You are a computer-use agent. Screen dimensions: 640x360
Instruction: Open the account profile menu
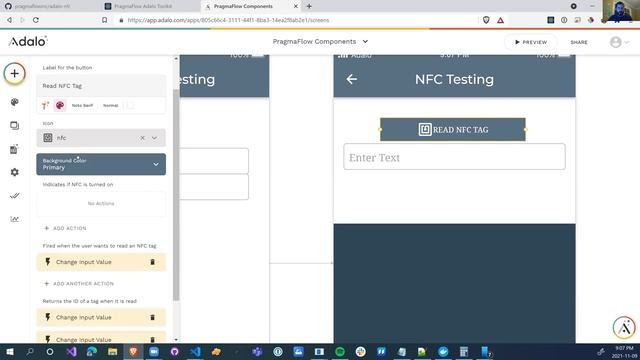[x=619, y=42]
